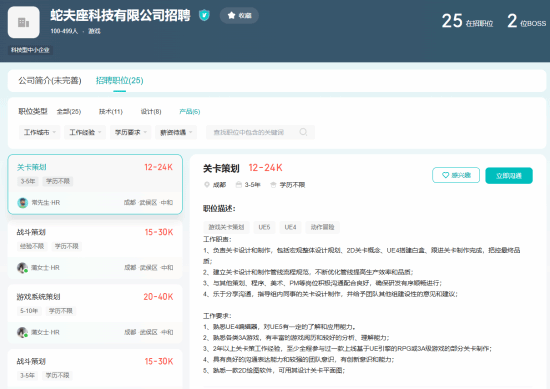550x389 pixels.
Task: Click the 3-5年 experience briefcase icon
Action: coord(239,185)
